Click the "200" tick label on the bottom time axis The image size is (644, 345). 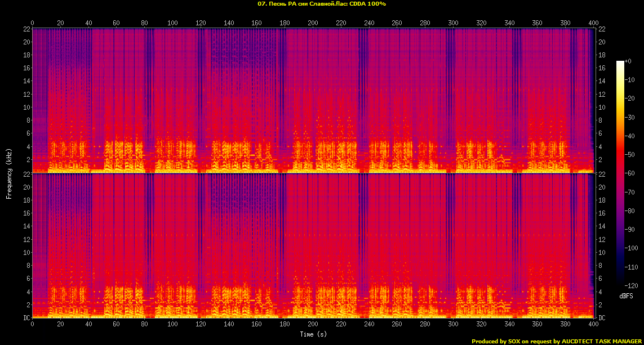click(x=313, y=324)
